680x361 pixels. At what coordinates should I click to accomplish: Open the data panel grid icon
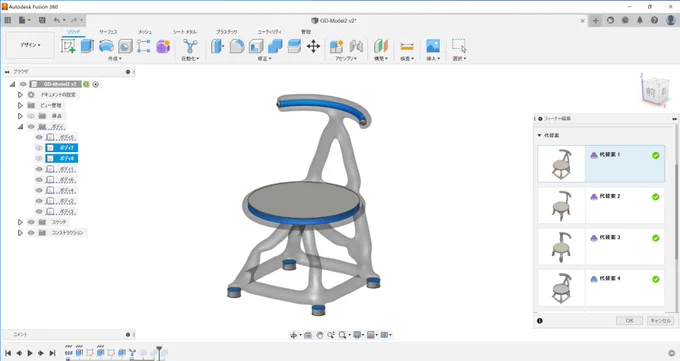7,20
